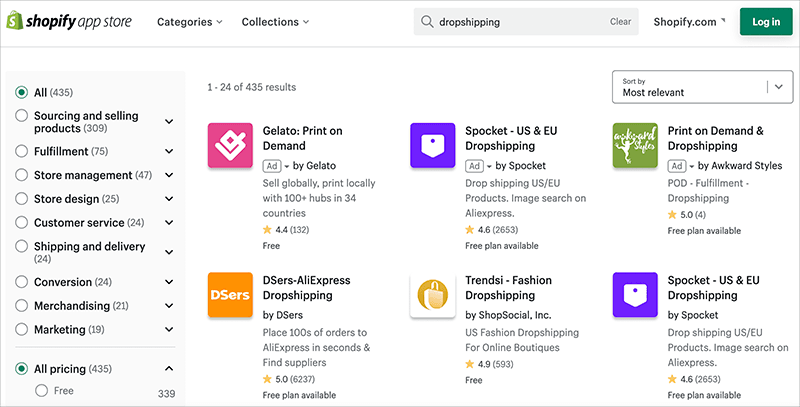800x407 pixels.
Task: Open the ad dropdown arrow by Gelato
Action: pyautogui.click(x=287, y=166)
